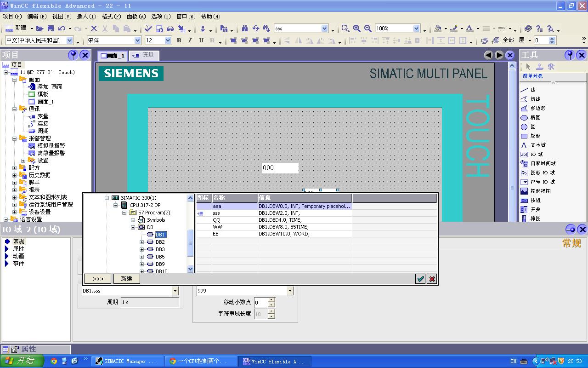
Task: Open the 编辑(E) menu
Action: pos(37,17)
